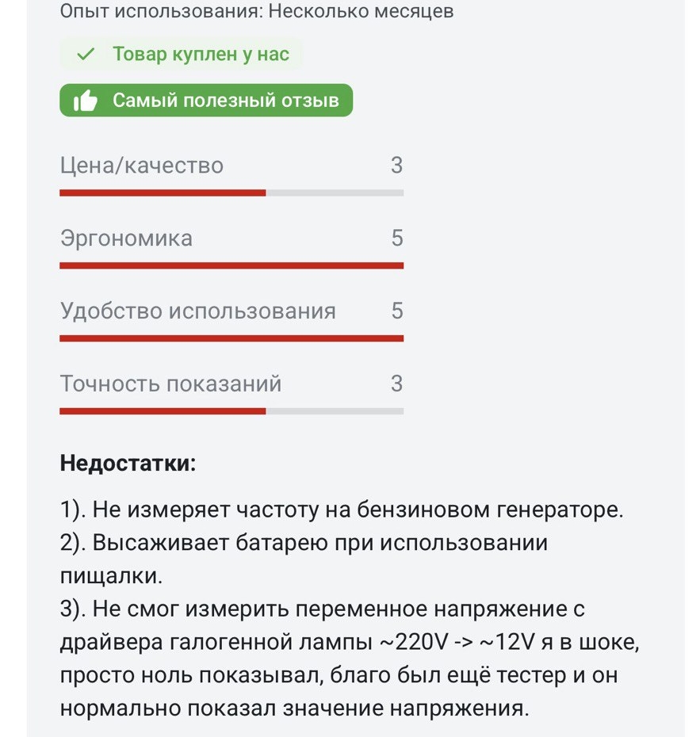Click the Удобство использования rating bar
This screenshot has width=700, height=737.
click(231, 338)
